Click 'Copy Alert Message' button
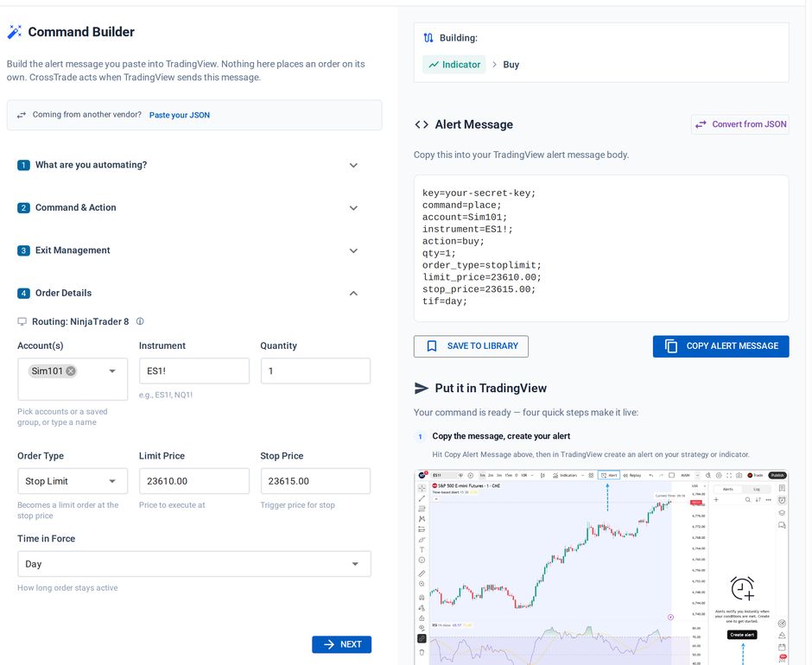The height and width of the screenshot is (665, 812). pos(720,346)
